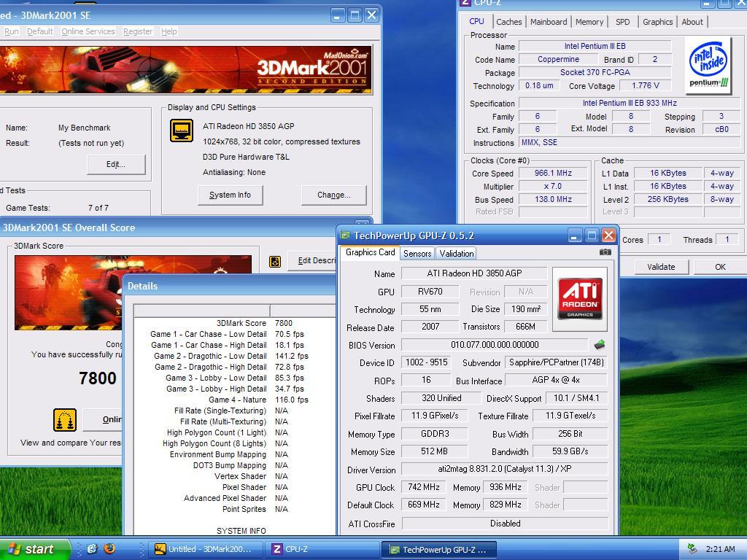Click the GPU-Z screenshot camera icon
This screenshot has height=560, width=747.
(x=605, y=252)
